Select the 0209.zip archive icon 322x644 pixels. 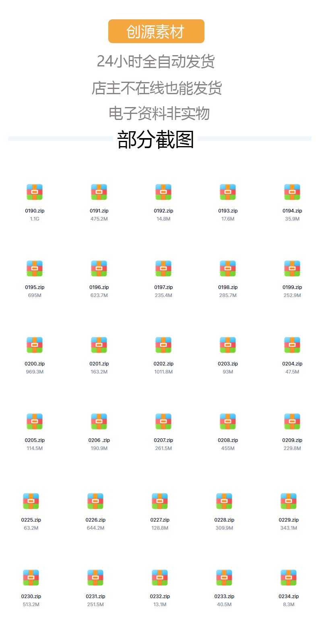[x=292, y=421]
